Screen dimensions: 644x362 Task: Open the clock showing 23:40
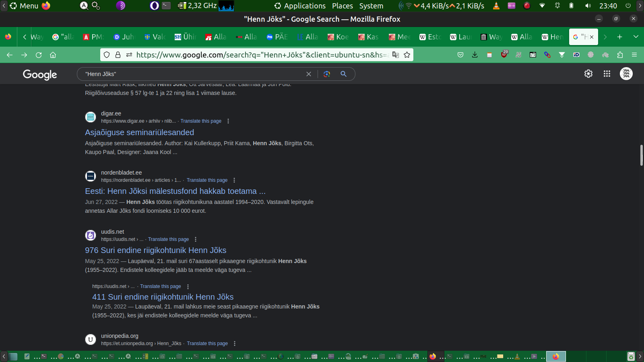[608, 6]
